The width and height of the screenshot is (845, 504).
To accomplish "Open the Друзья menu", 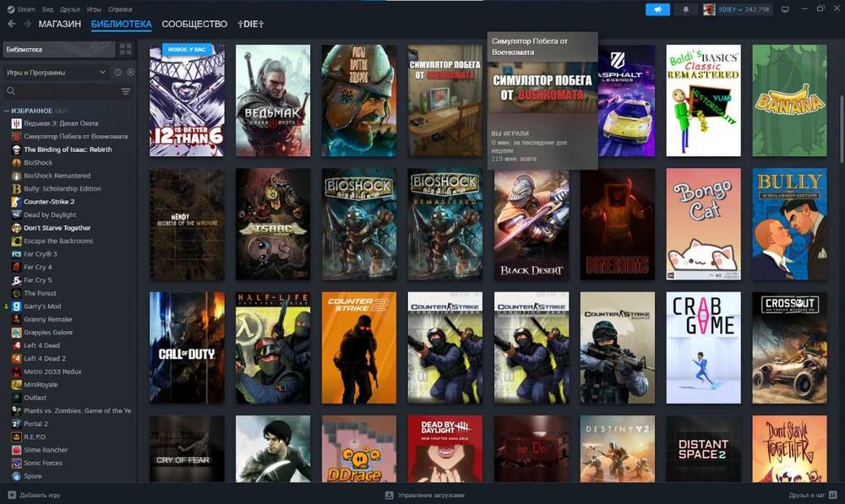I will pyautogui.click(x=70, y=9).
